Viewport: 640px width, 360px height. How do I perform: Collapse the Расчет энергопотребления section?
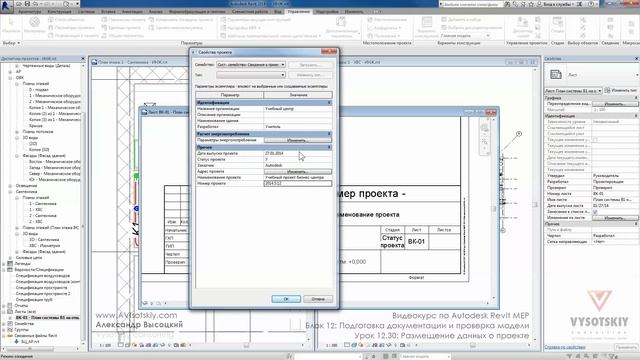329,134
